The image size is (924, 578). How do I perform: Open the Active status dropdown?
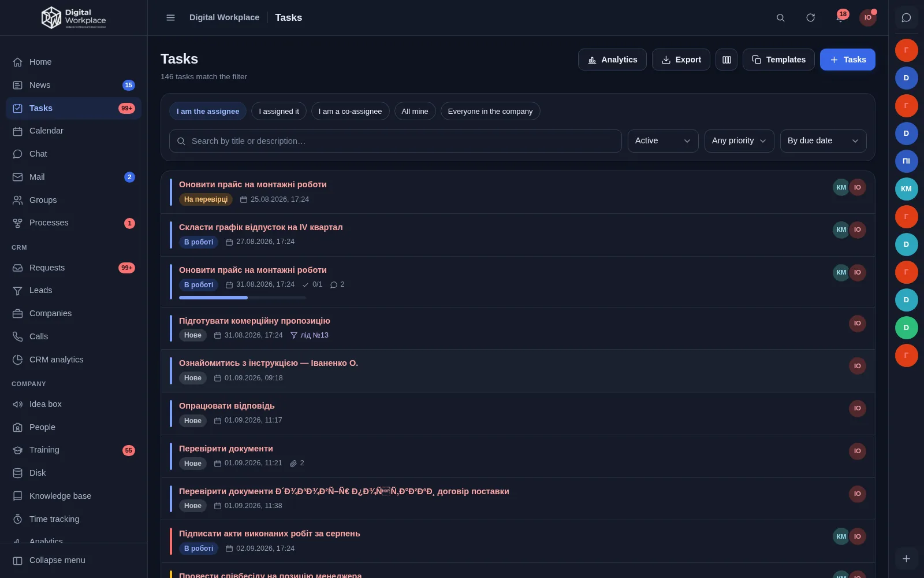(663, 141)
